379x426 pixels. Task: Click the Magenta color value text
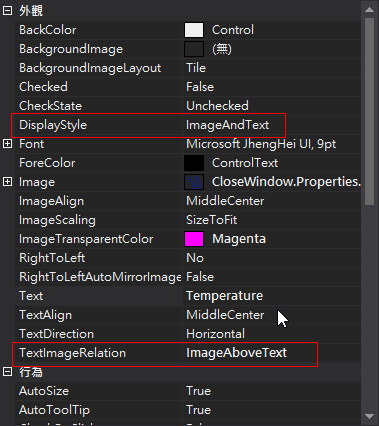tap(239, 239)
